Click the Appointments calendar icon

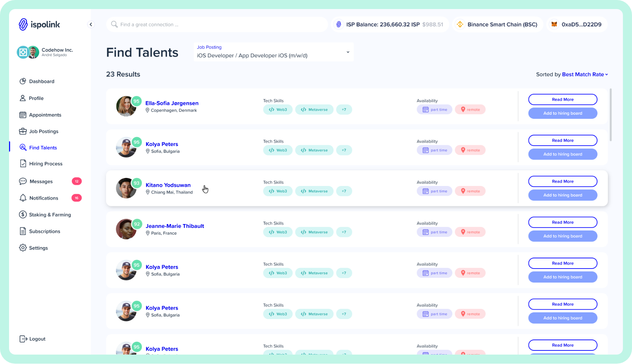pos(23,115)
